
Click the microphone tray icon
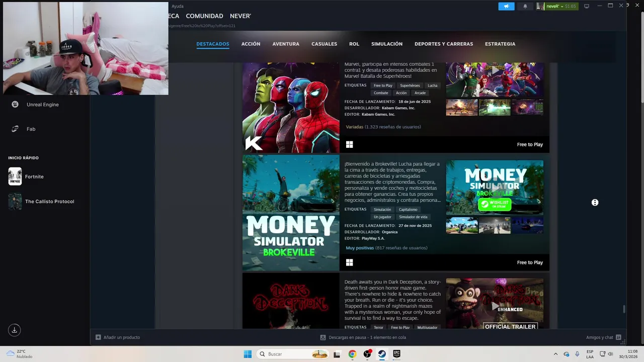point(577,354)
